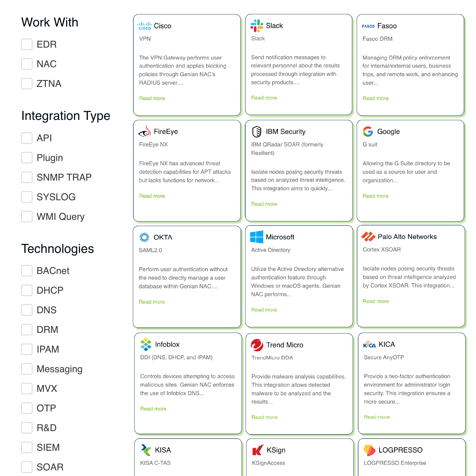Image resolution: width=476 pixels, height=476 pixels.
Task: Toggle the SYSLOG integration type checkbox
Action: coord(27,197)
